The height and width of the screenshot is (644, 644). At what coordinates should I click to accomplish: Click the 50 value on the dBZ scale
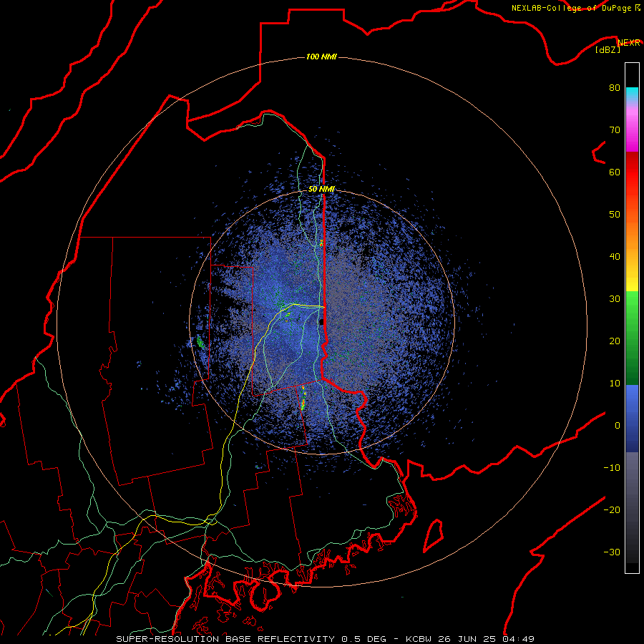click(615, 215)
